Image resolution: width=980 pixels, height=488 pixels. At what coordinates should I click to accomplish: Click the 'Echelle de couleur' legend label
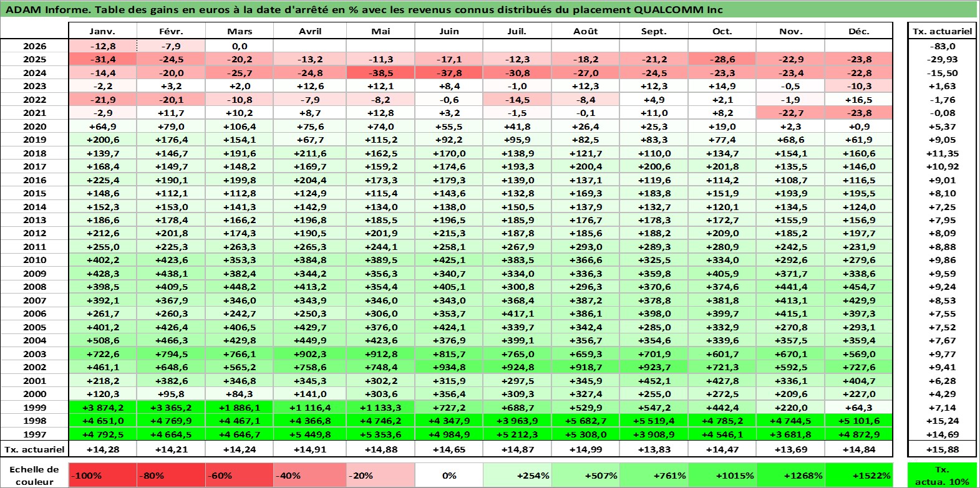[x=34, y=475]
